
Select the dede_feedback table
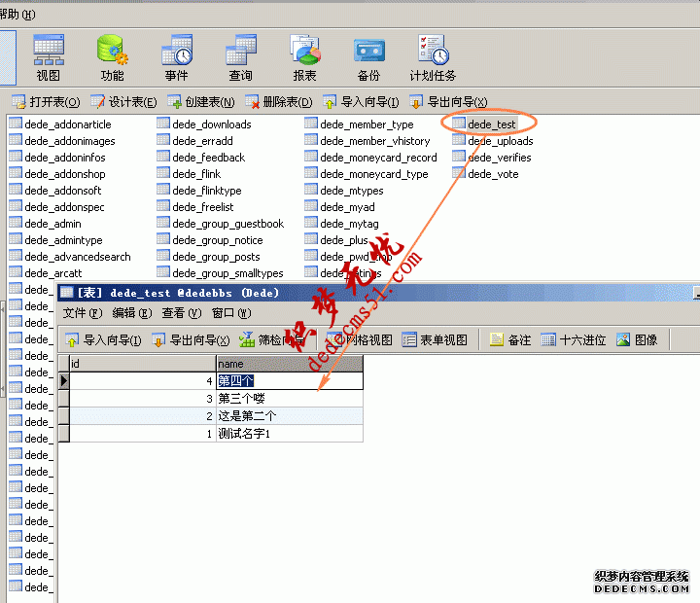pos(208,158)
